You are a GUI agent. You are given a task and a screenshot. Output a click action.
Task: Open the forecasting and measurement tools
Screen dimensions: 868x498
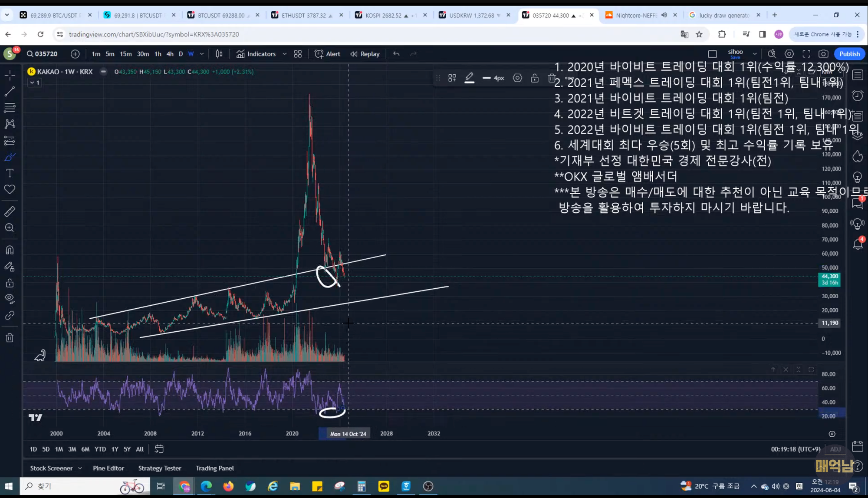click(x=10, y=141)
